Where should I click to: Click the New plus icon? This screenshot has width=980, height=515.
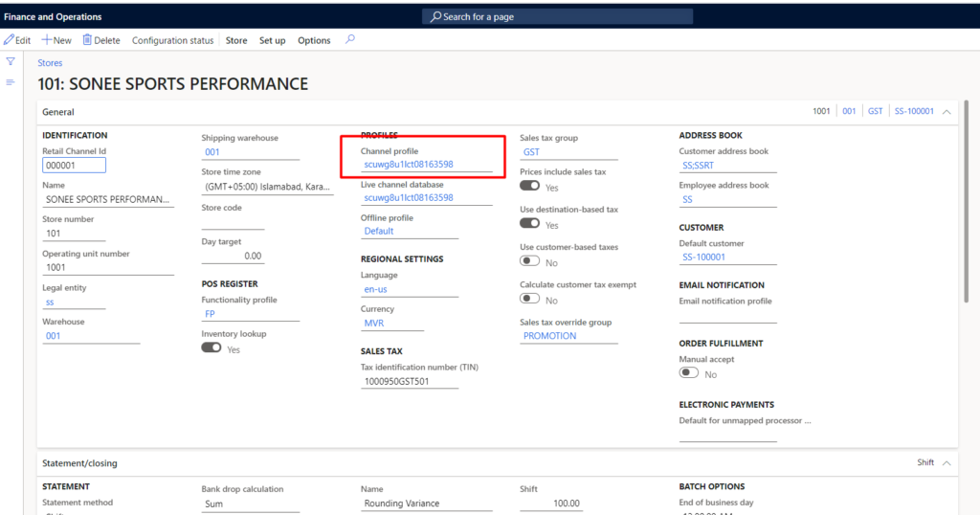pos(47,40)
